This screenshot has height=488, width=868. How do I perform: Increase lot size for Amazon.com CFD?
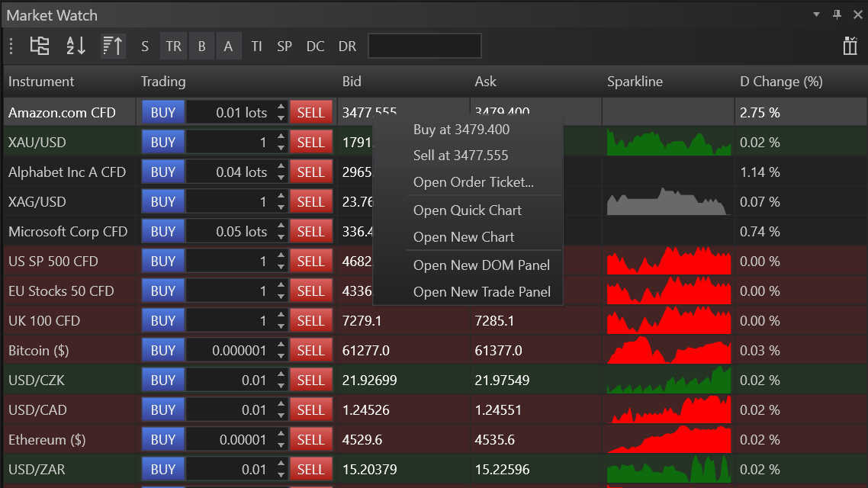(x=281, y=108)
